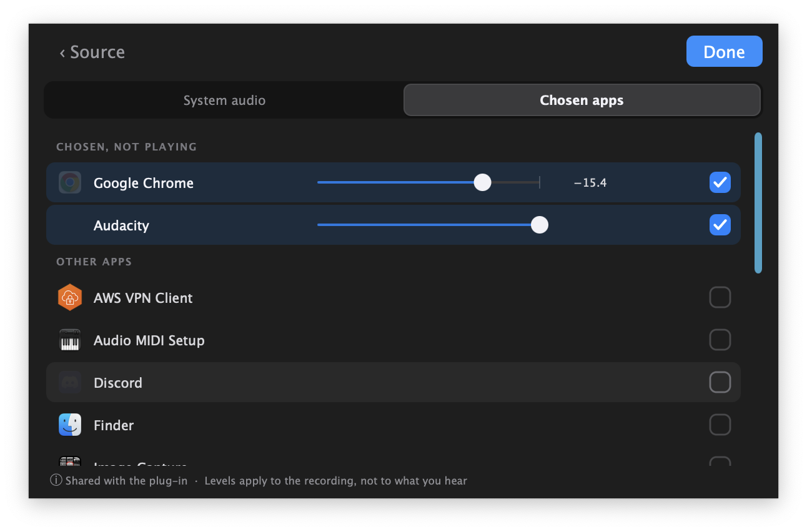
Task: Uncheck the Google Chrome checkbox
Action: (720, 182)
